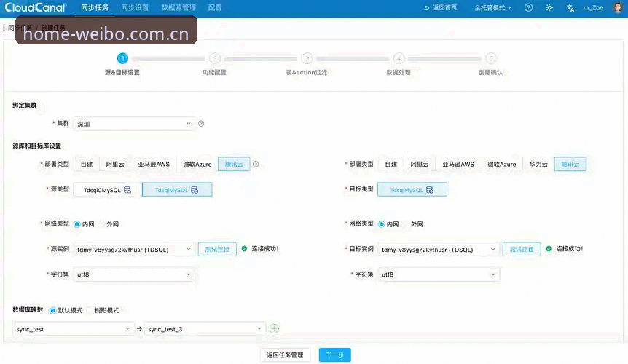The image size is (628, 364).
Task: Click 返回任务管理 button
Action: point(285,355)
